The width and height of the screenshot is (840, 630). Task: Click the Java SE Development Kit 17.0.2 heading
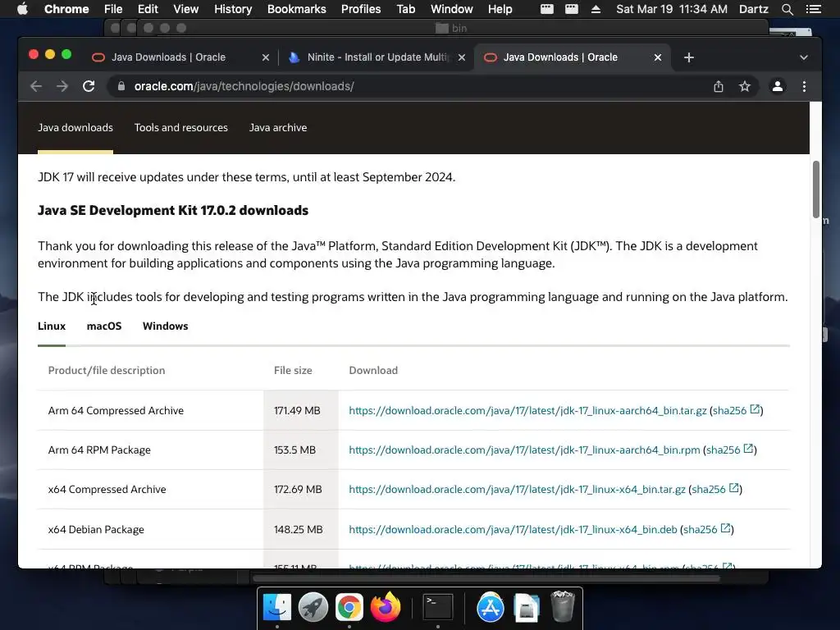point(173,211)
